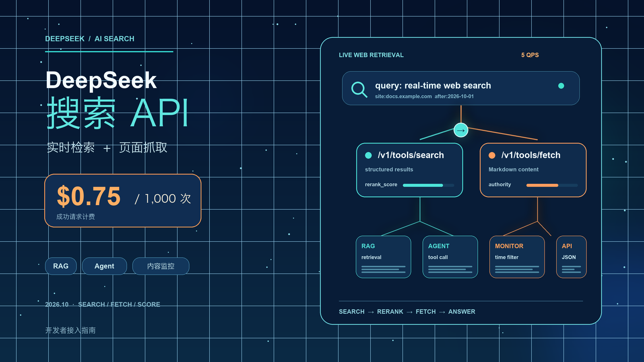Open the MONITOR time filter card
The image size is (644, 362).
[517, 257]
